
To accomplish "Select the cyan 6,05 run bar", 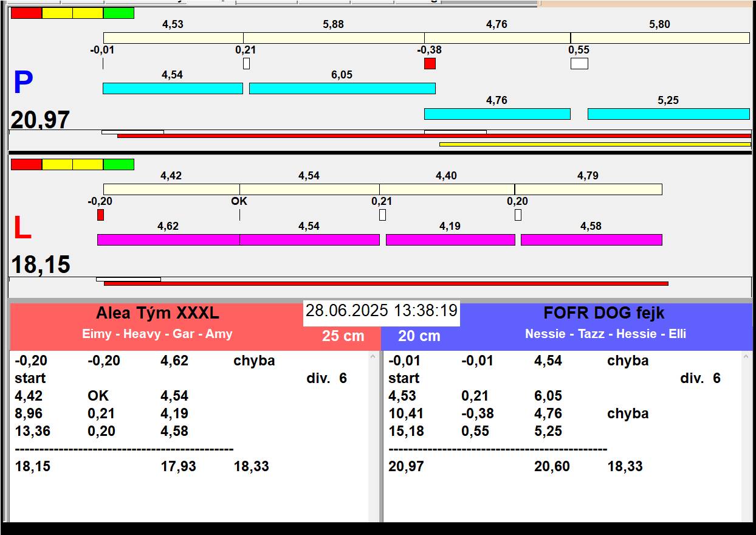I will pos(342,88).
